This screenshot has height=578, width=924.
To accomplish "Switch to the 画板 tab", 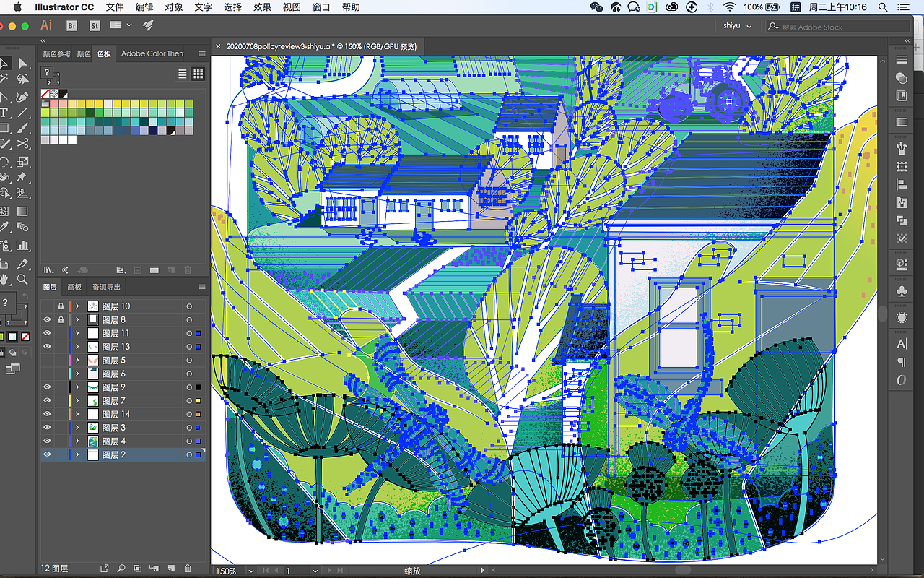I will (x=74, y=287).
